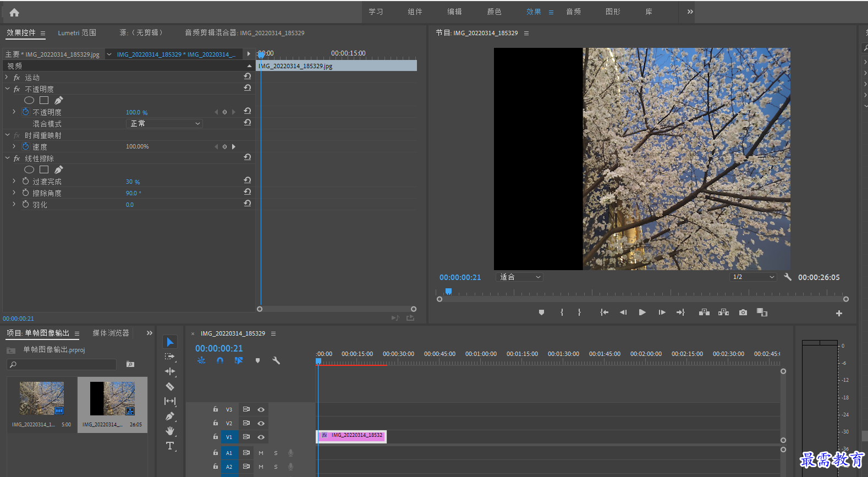Open the Home screen icon
The image size is (868, 477).
pyautogui.click(x=14, y=12)
